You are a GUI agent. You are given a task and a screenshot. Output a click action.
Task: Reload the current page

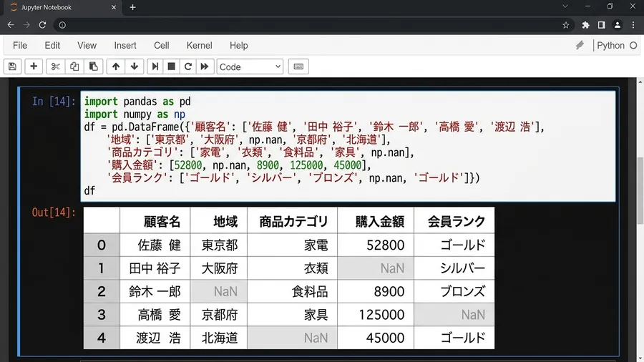tap(42, 25)
